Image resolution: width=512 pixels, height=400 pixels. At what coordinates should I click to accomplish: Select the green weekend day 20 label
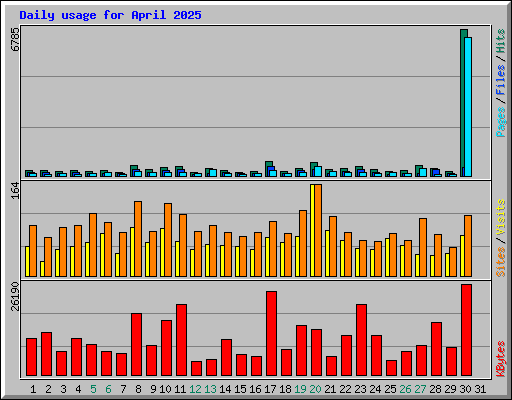pyautogui.click(x=315, y=389)
